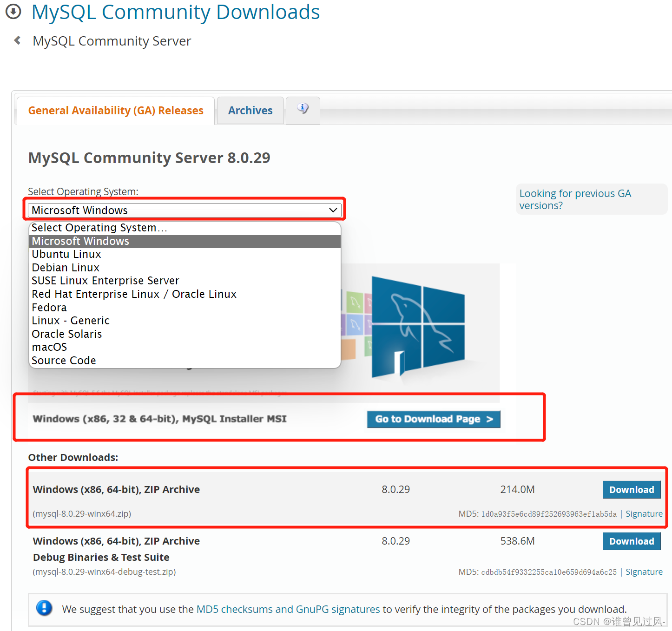This screenshot has width=672, height=631.
Task: Click 'Looking for previous GA versions?' link
Action: (x=575, y=199)
